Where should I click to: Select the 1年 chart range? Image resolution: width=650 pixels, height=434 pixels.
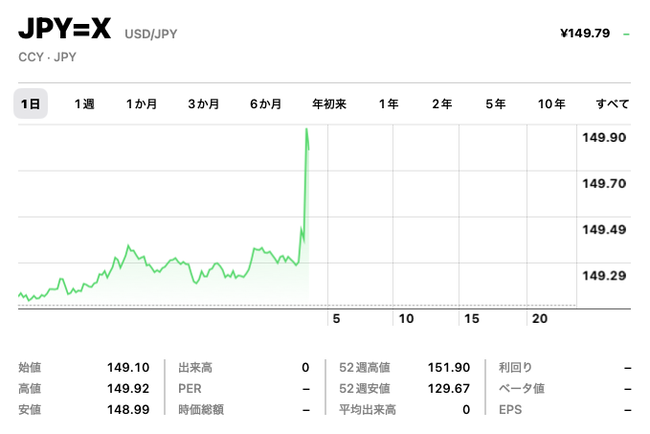pyautogui.click(x=388, y=104)
